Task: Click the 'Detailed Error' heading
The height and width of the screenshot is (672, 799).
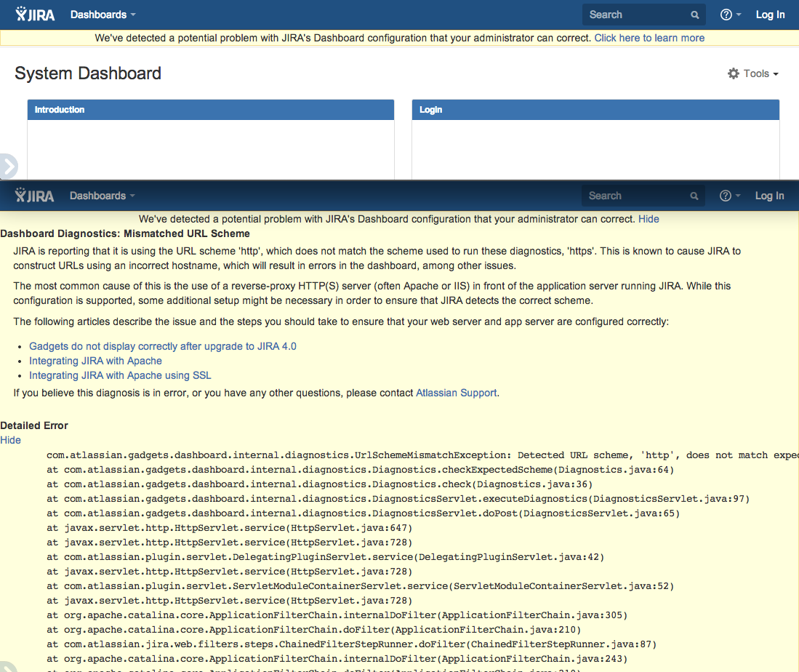Action: point(34,425)
